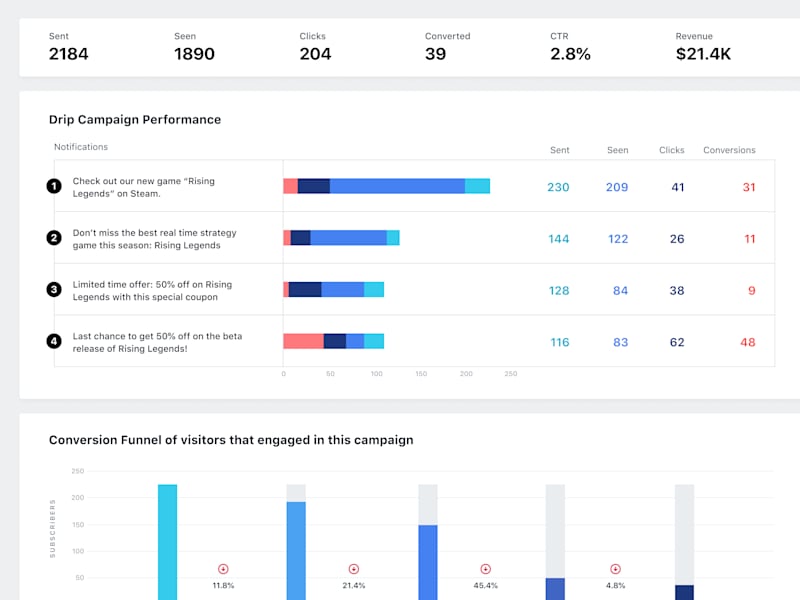Click the Conversions column header
Viewport: 800px width, 600px height.
pyautogui.click(x=729, y=150)
